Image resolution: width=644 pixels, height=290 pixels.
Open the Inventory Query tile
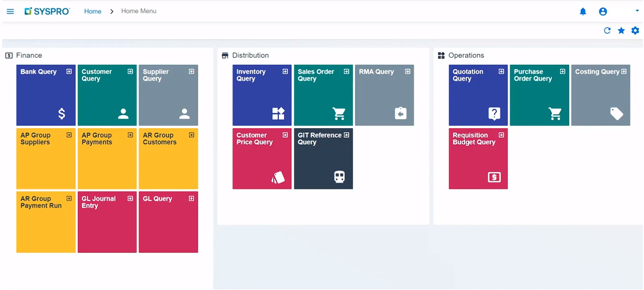(x=262, y=95)
